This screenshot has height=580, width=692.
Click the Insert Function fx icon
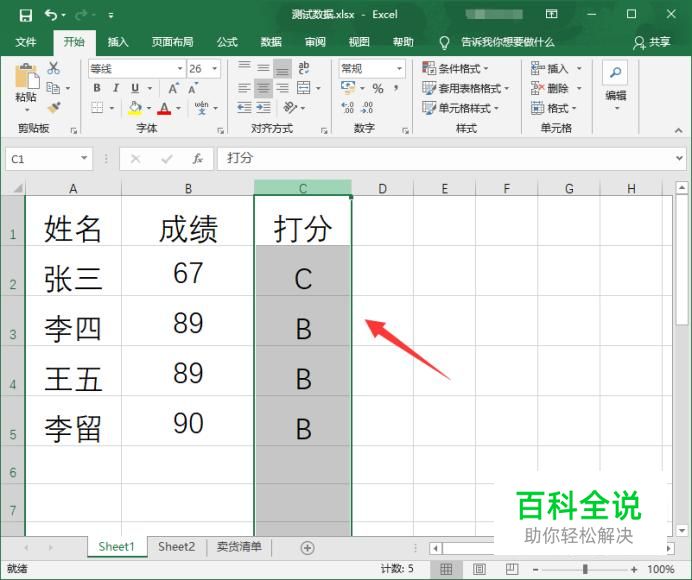(197, 159)
